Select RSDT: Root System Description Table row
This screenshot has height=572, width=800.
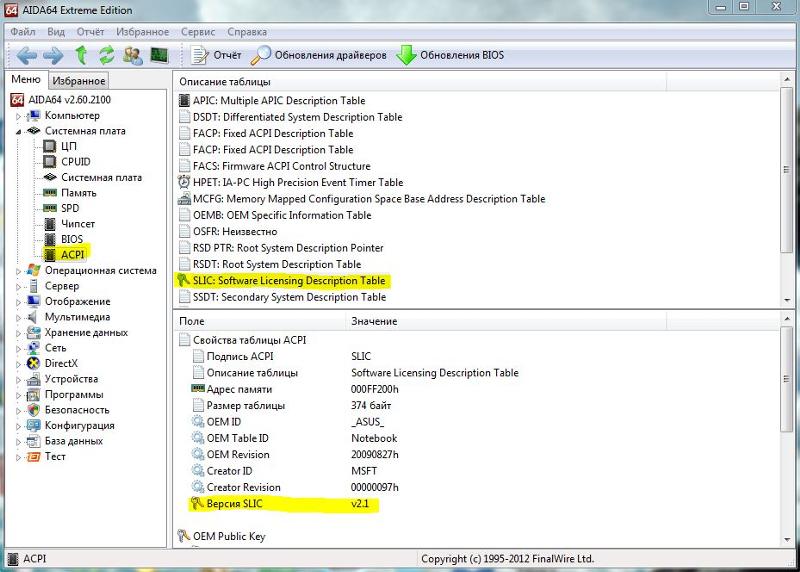[277, 264]
